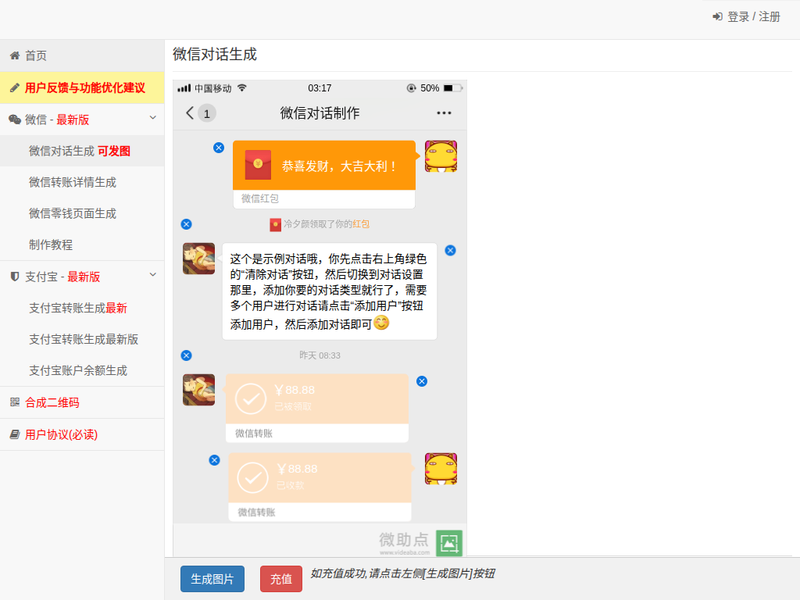Screen dimensions: 800x600
Task: Click the 微信对话制作 chat title
Action: click(320, 113)
